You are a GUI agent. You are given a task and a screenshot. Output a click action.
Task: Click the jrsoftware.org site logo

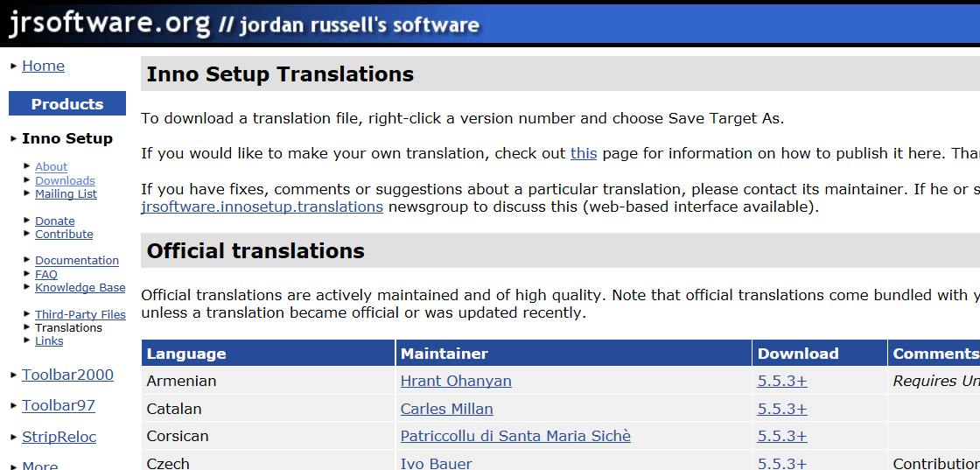coord(109,23)
